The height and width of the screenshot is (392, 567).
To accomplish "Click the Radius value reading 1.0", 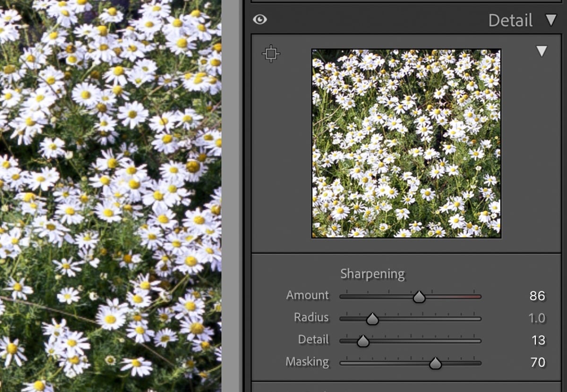I will (537, 318).
